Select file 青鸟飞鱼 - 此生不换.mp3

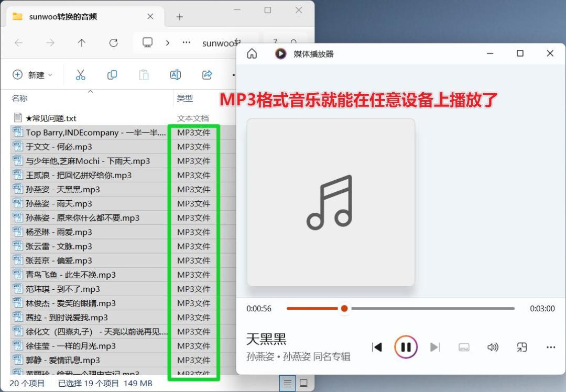point(70,275)
